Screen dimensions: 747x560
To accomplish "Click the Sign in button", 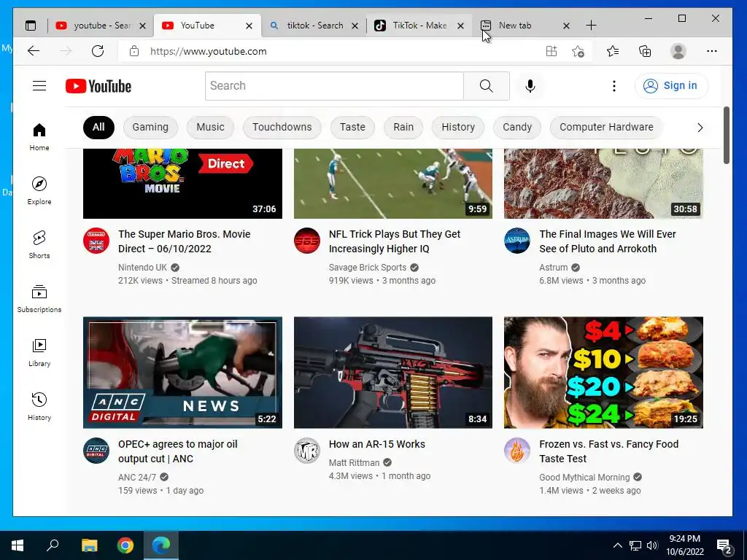I will tap(671, 86).
